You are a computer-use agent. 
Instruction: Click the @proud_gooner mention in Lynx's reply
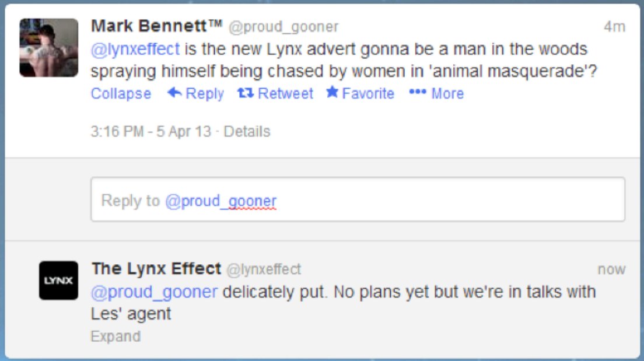click(154, 292)
